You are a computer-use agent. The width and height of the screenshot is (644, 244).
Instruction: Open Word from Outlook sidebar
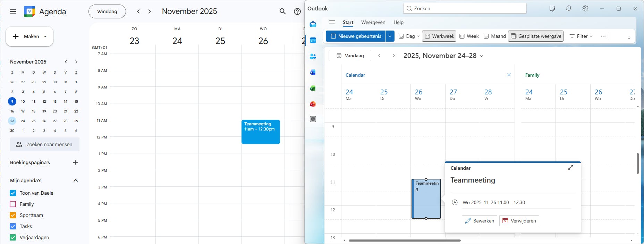coord(313,72)
